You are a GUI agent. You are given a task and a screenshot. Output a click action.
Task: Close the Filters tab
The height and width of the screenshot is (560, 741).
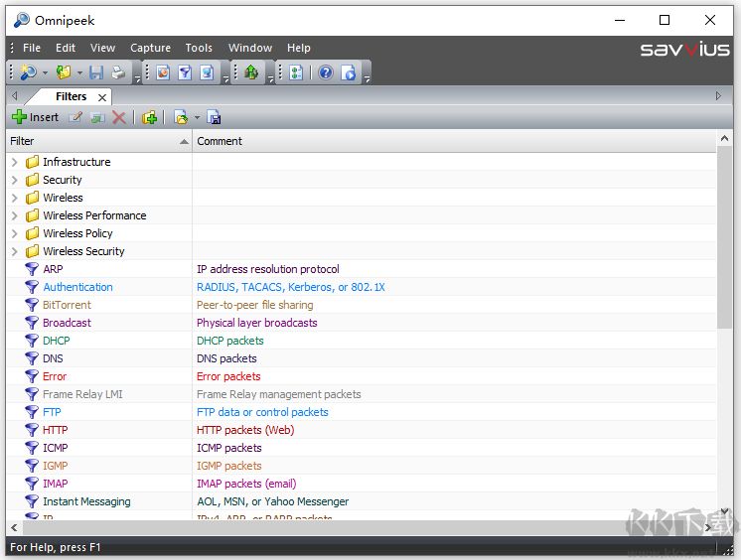click(x=102, y=97)
